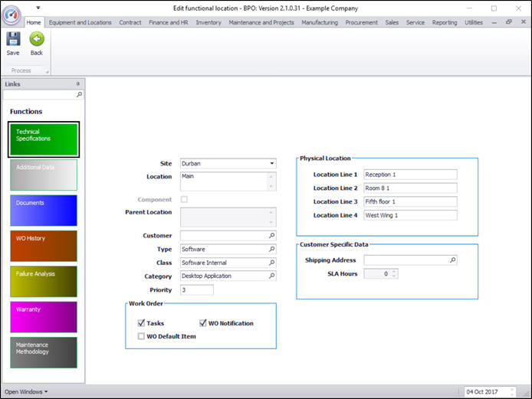Click the search icon in Customer field
The image size is (532, 399).
click(x=271, y=236)
